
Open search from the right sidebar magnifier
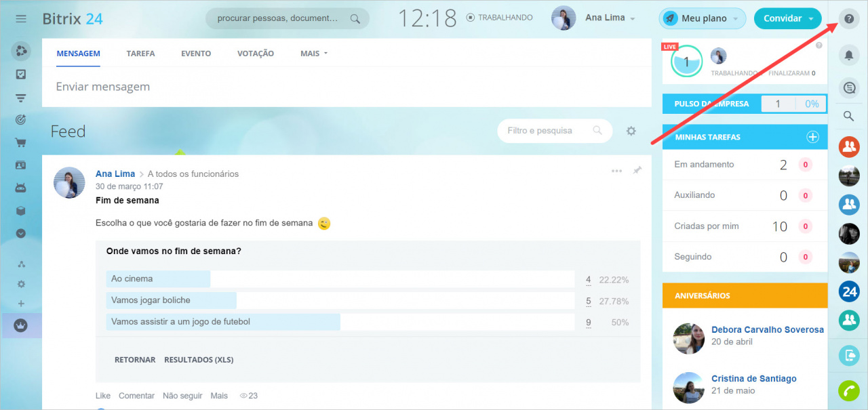[848, 116]
